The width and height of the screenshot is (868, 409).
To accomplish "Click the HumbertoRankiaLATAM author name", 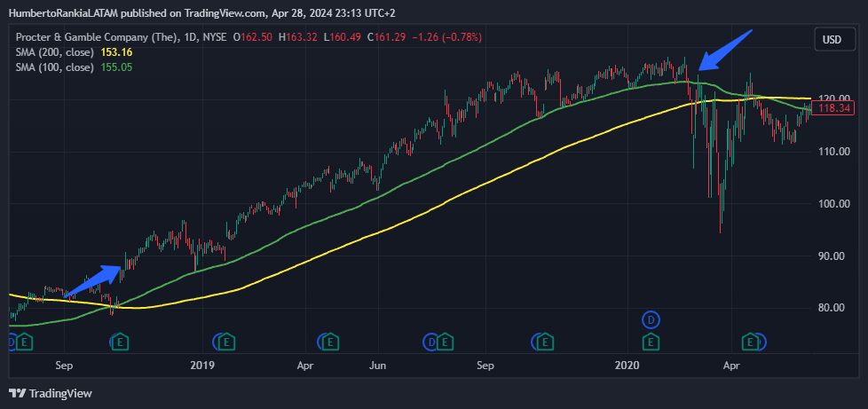I will click(70, 10).
